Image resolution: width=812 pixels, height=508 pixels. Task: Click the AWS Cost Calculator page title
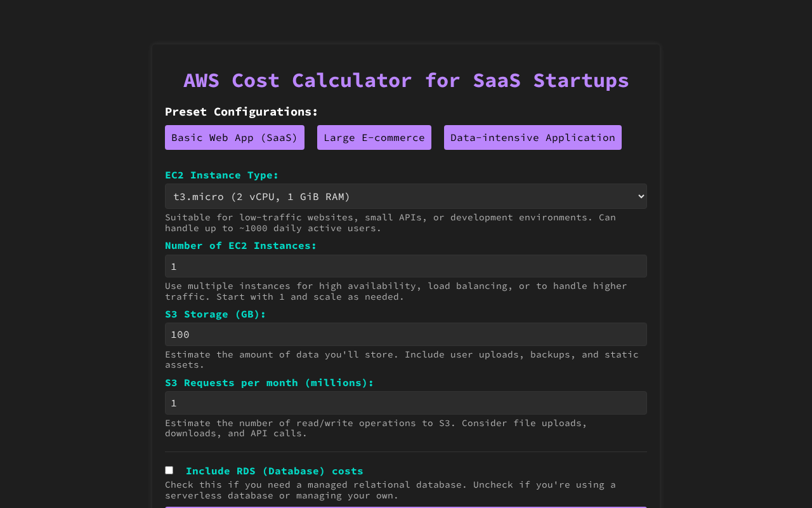click(x=406, y=81)
